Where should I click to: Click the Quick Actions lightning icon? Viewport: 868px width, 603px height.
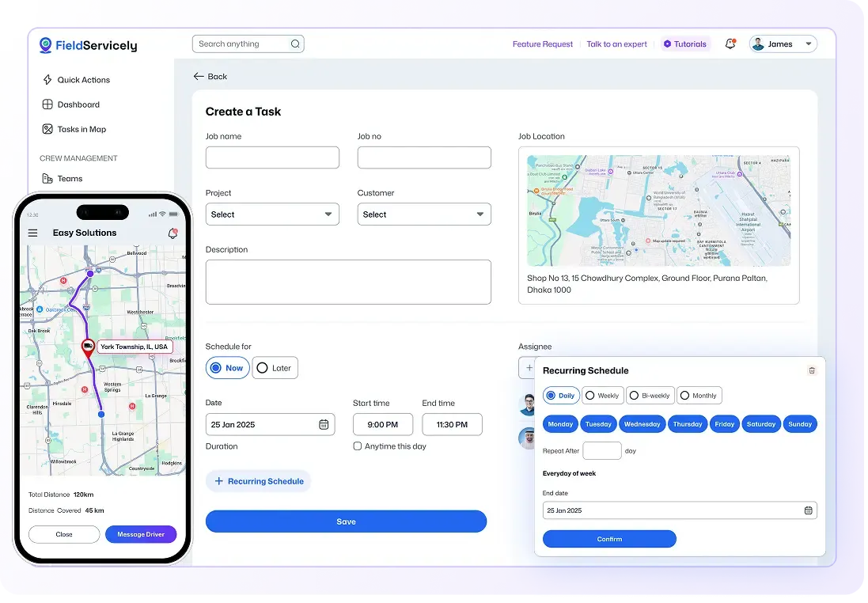pos(49,80)
